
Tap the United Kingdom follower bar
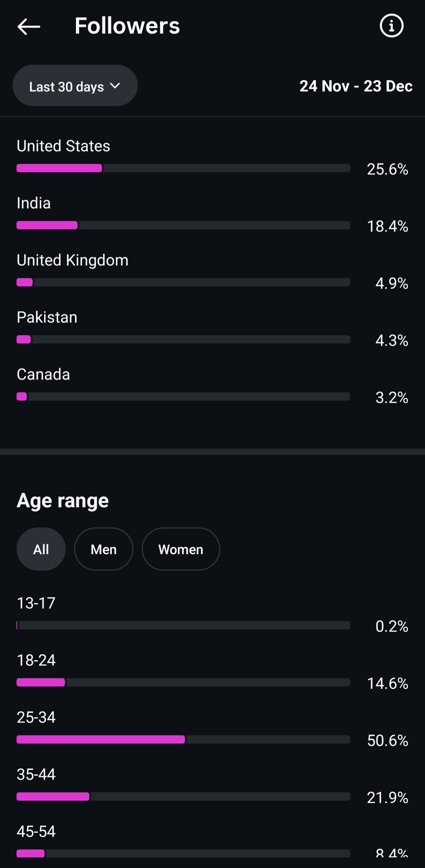(x=183, y=282)
